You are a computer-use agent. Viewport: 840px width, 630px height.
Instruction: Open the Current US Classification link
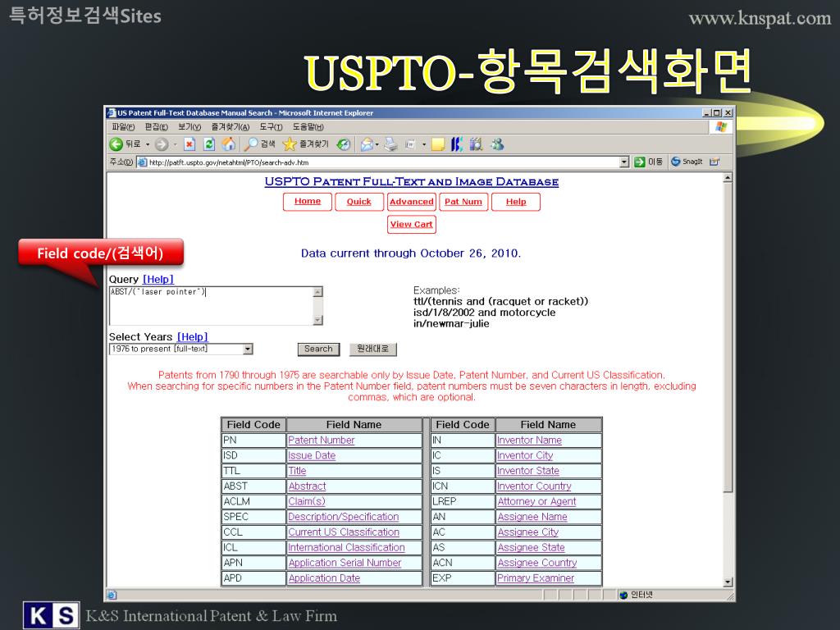click(x=344, y=532)
